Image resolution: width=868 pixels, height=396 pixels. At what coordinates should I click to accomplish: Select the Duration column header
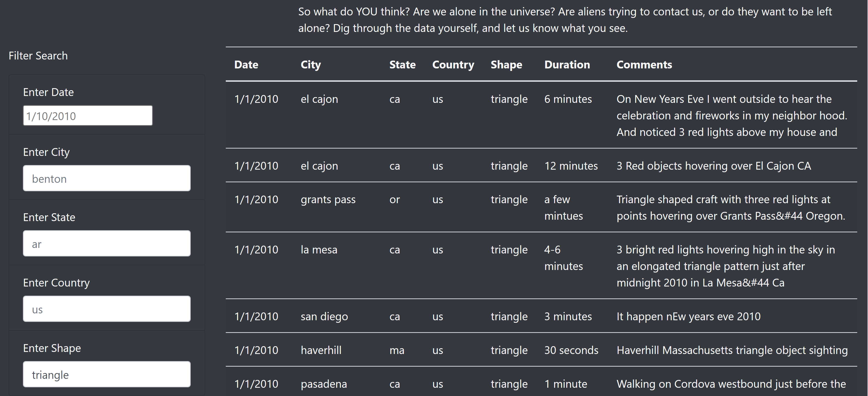[x=567, y=64]
